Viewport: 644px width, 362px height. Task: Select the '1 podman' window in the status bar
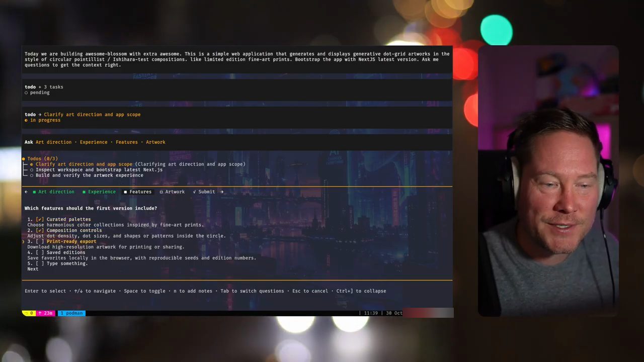tap(71, 313)
